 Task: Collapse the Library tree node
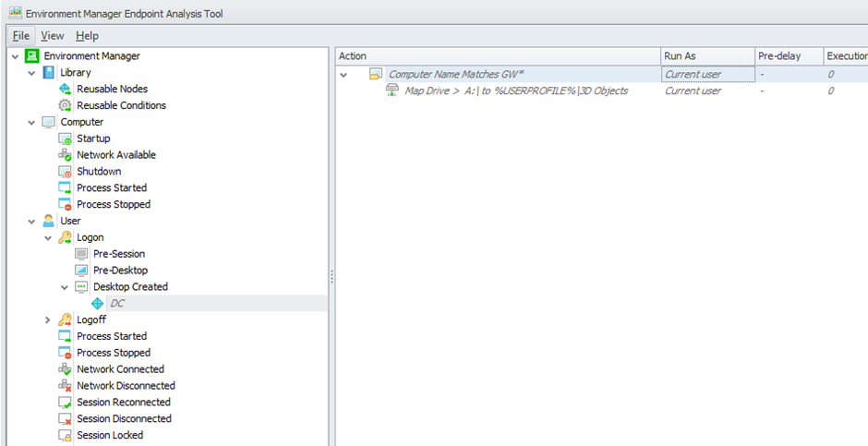(x=31, y=73)
